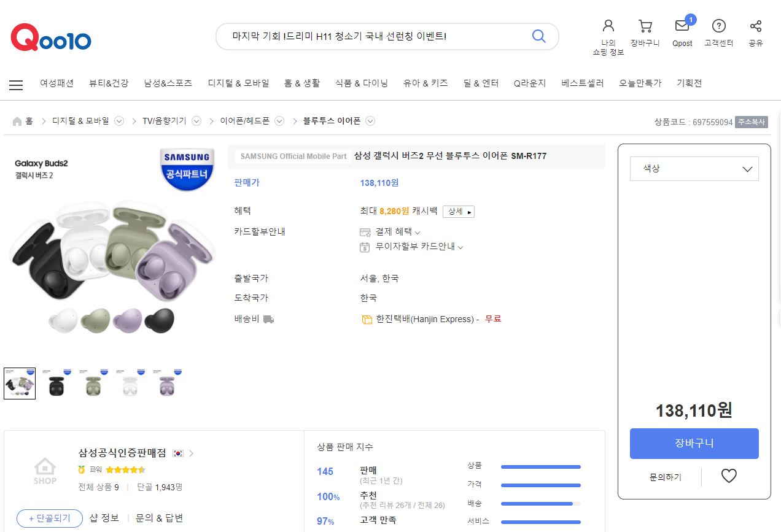The image size is (781, 532).
Task: Open 딜 & 엔터 menu item
Action: click(x=481, y=83)
